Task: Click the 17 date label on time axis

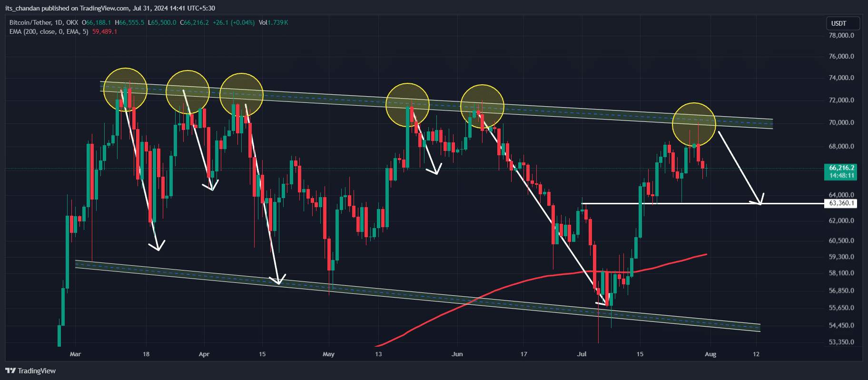Action: pyautogui.click(x=524, y=354)
